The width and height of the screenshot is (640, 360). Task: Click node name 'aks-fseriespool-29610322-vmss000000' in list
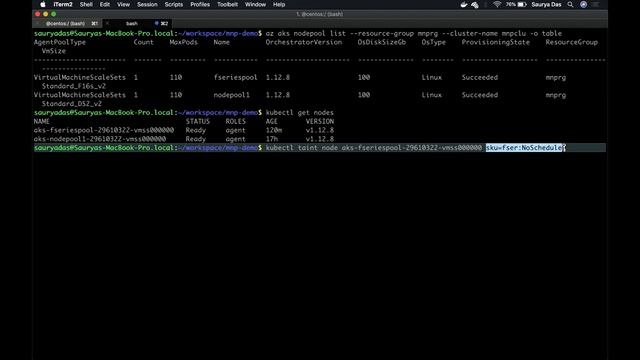104,130
